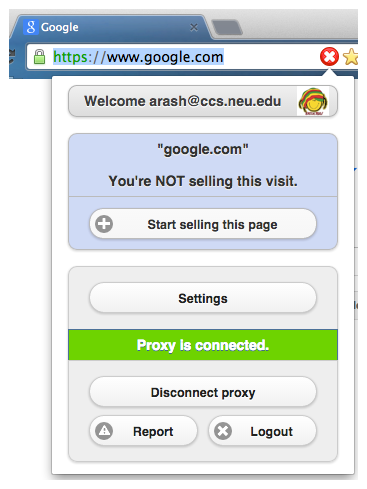Open a new tab
This screenshot has width=367, height=489.
(227, 27)
